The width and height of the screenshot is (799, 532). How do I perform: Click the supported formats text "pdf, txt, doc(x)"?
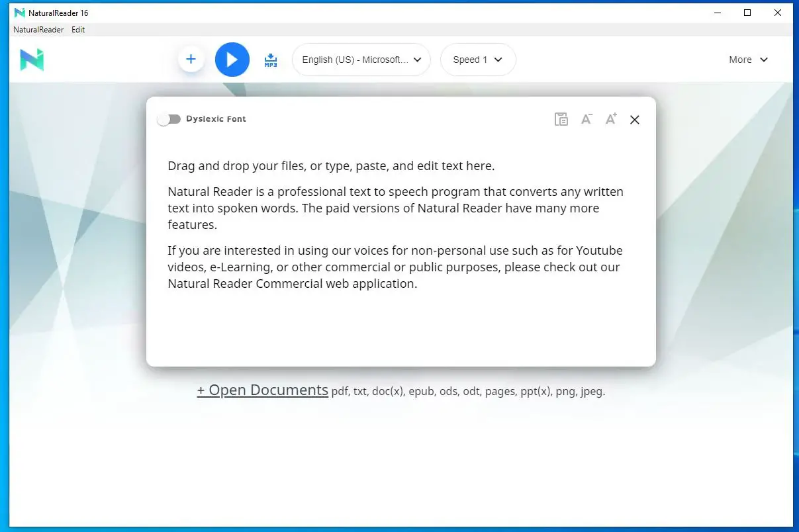(x=368, y=391)
